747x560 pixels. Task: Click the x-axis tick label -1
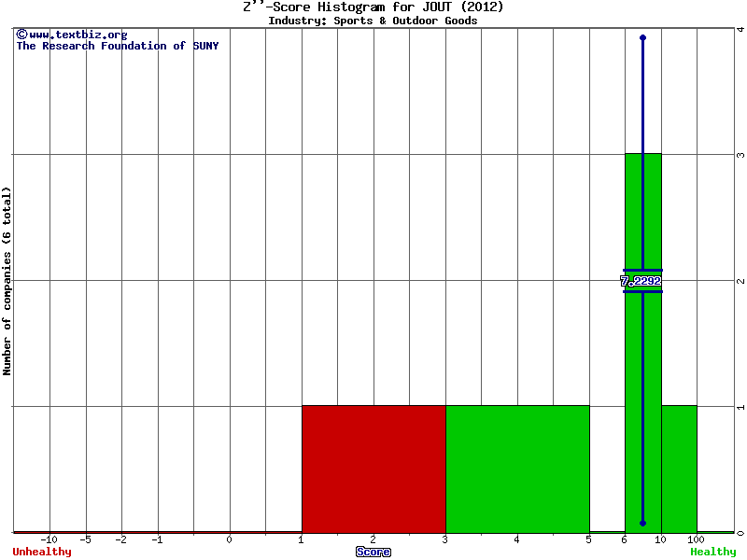(157, 539)
